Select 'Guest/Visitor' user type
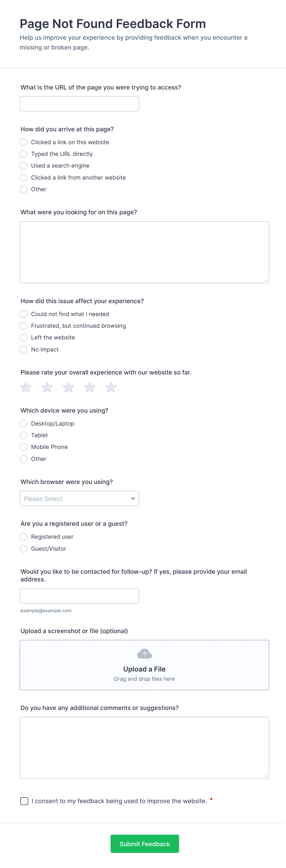 point(24,549)
